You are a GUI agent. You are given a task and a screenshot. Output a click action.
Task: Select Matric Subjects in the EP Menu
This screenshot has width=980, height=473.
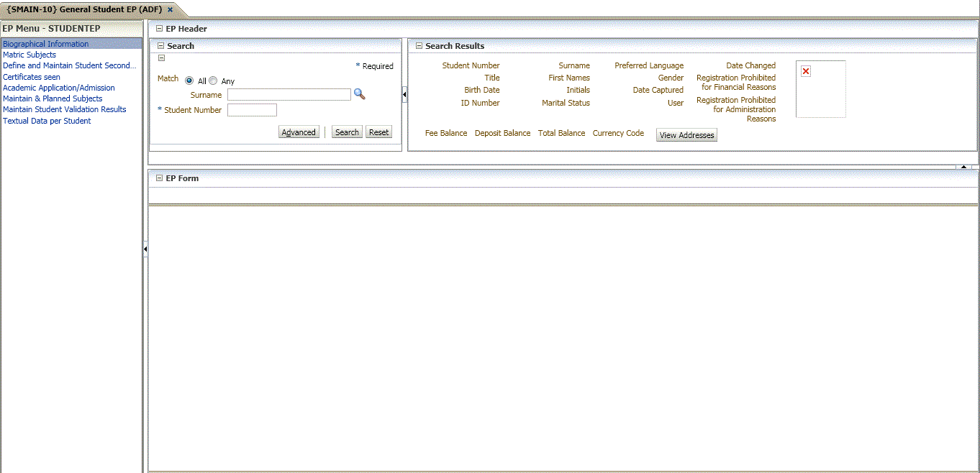[x=30, y=55]
